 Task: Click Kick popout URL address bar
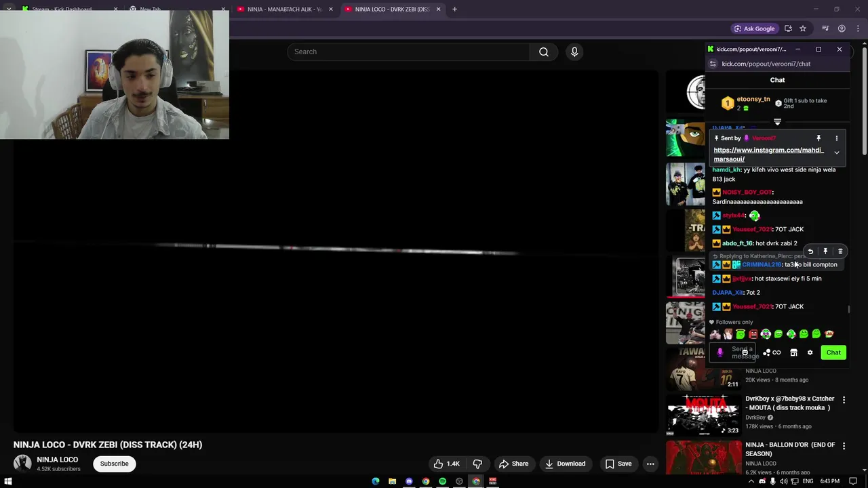click(x=766, y=64)
